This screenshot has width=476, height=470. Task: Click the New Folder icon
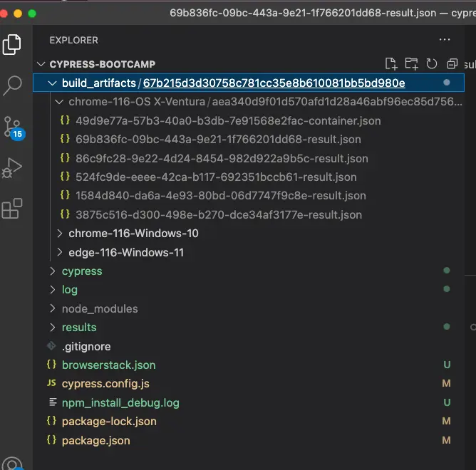[411, 64]
